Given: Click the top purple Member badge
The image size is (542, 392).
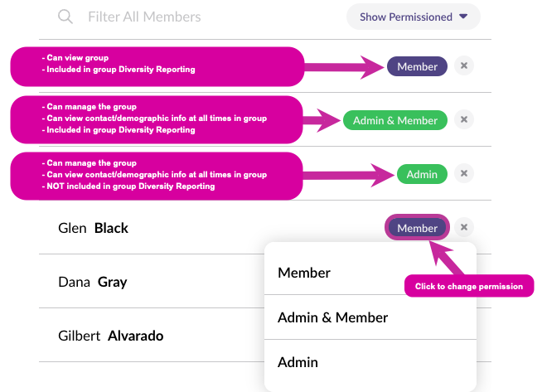Looking at the screenshot, I should point(417,66).
